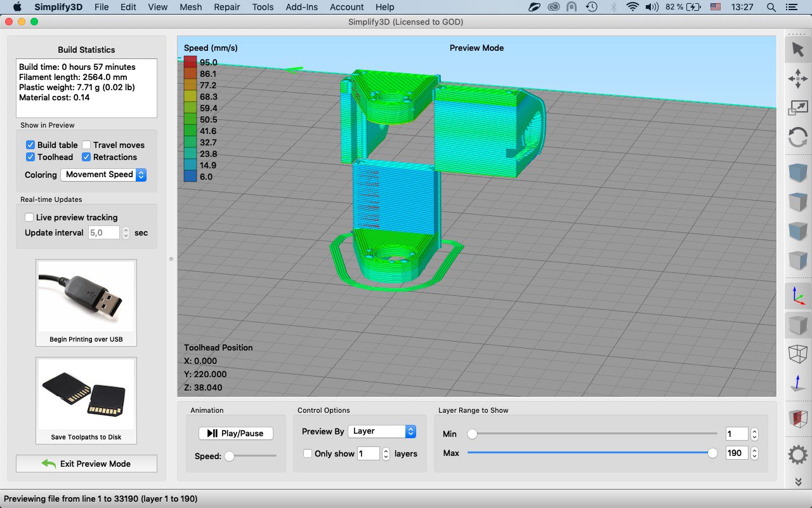Open the Edit menu
This screenshot has width=812, height=508.
click(128, 7)
